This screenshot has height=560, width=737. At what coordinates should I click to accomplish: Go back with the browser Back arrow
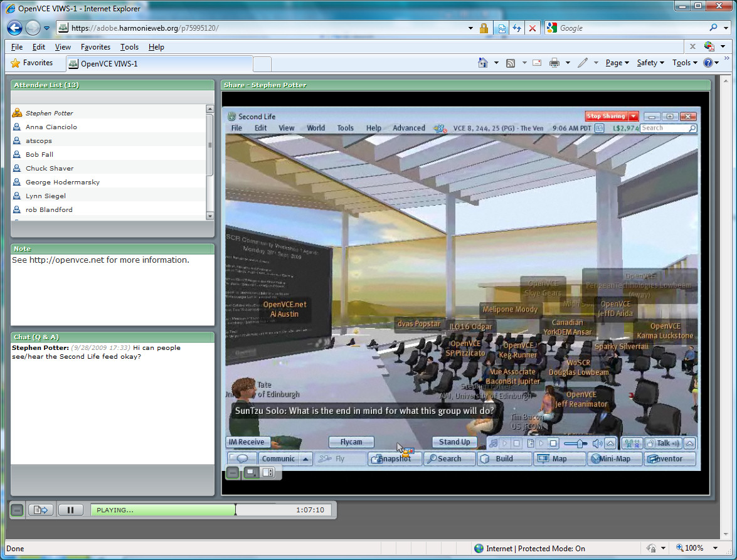click(x=14, y=28)
